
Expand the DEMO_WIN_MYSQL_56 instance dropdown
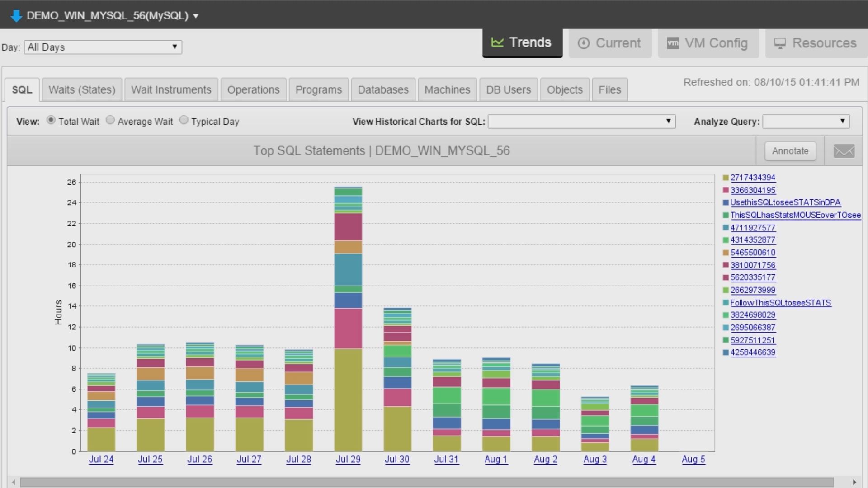click(x=196, y=15)
